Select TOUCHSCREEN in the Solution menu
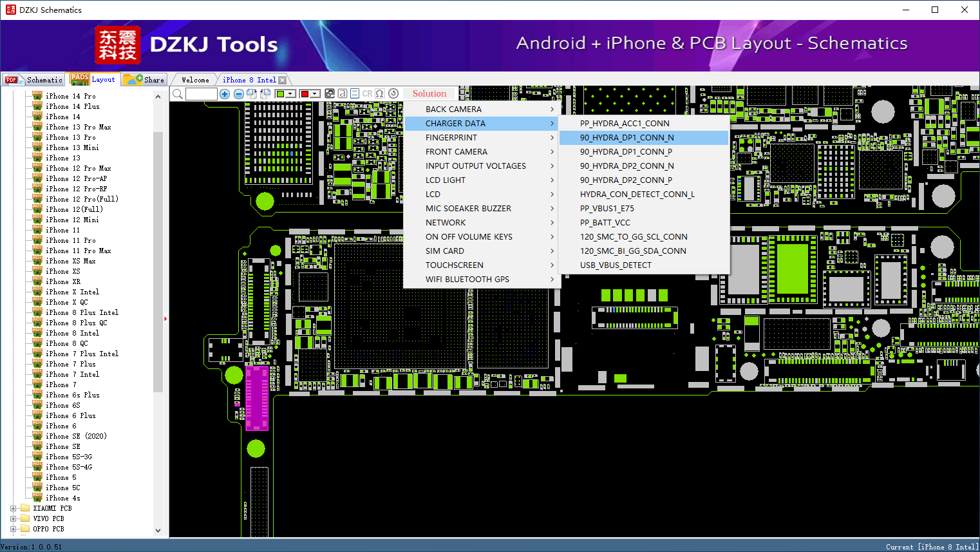This screenshot has height=552, width=980. [482, 265]
